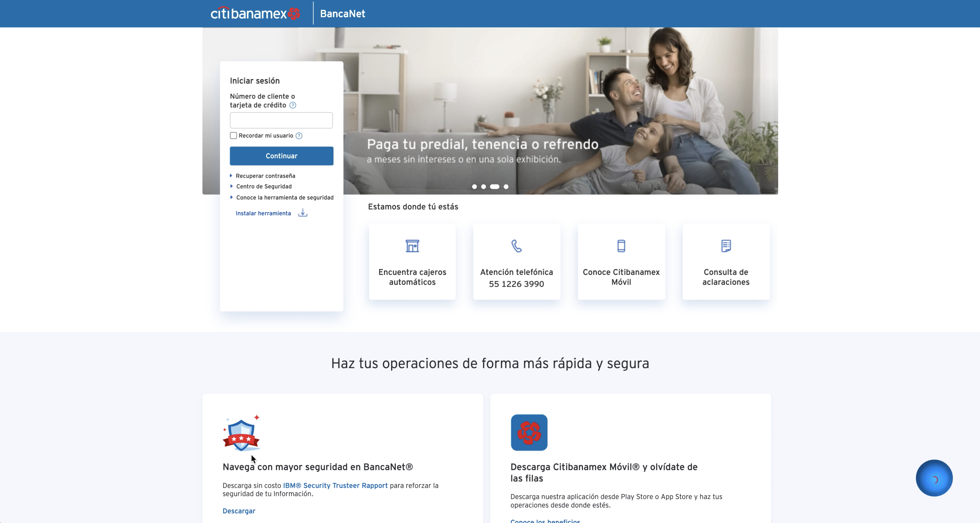Viewport: 980px width, 523px height.
Task: Open the IBM Security Trusteer Rapport link
Action: [335, 485]
